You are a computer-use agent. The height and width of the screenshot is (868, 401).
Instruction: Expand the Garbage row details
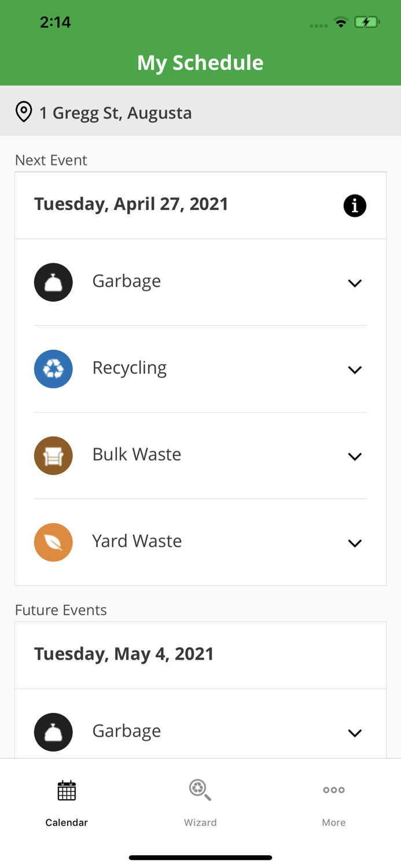click(x=355, y=283)
